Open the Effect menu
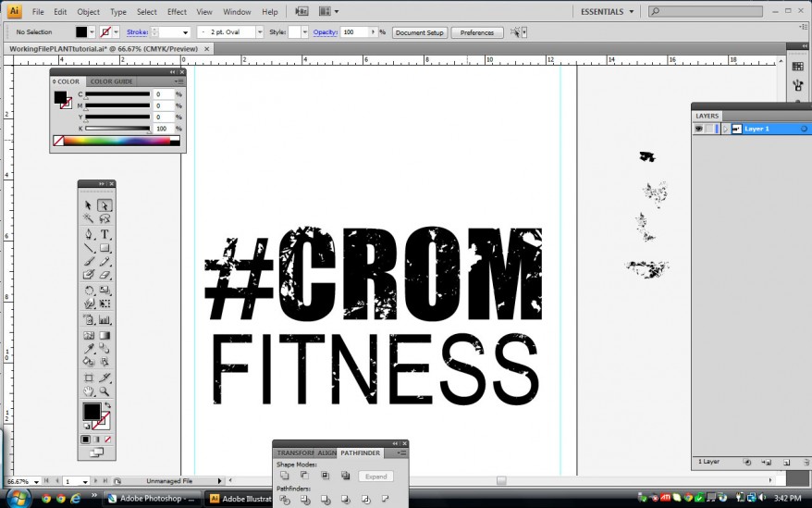 click(177, 11)
